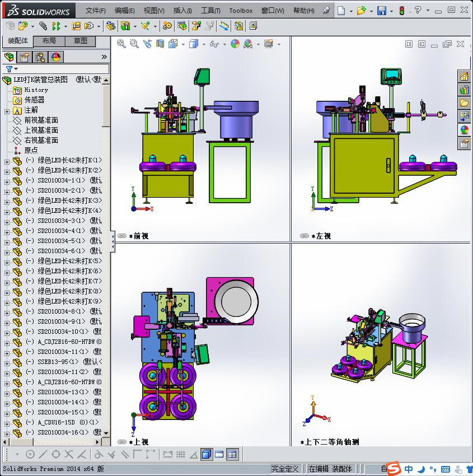Toggle the Quadrant snap icon
The image size is (473, 476).
[56, 455]
